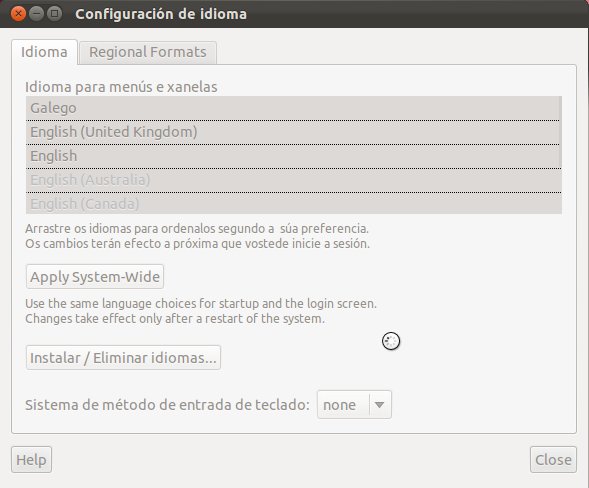589x488 pixels.
Task: Select English (Australia) in the list
Action: point(294,180)
